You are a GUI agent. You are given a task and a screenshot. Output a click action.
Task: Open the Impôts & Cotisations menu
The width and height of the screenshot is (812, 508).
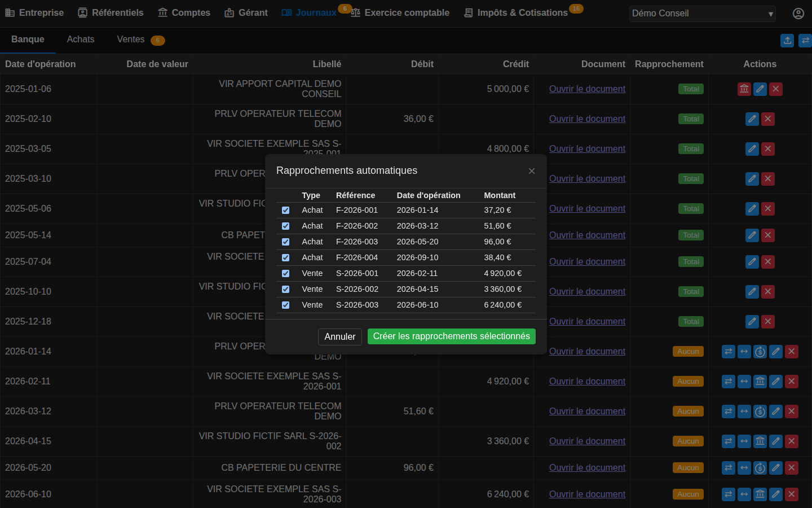click(x=516, y=12)
